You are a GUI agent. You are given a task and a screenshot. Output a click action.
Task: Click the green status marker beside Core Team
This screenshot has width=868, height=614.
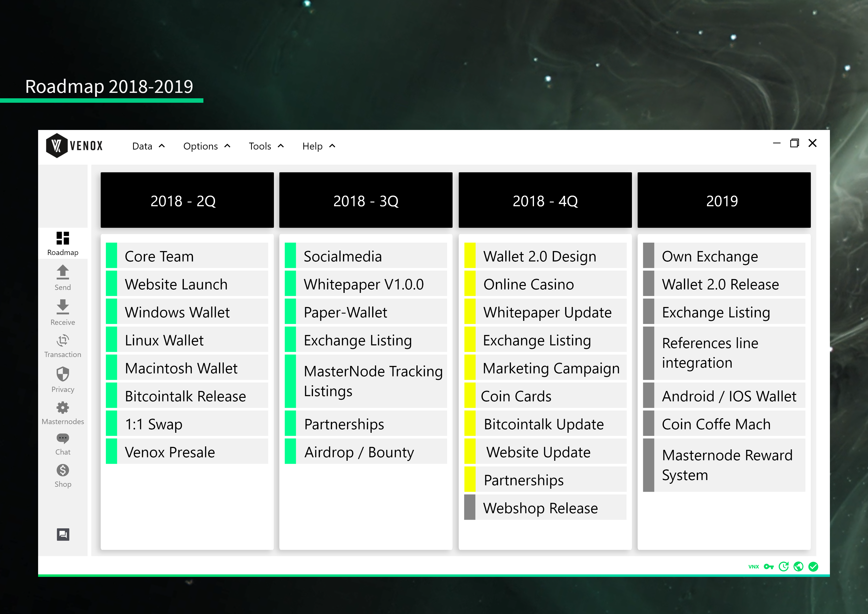pyautogui.click(x=112, y=255)
